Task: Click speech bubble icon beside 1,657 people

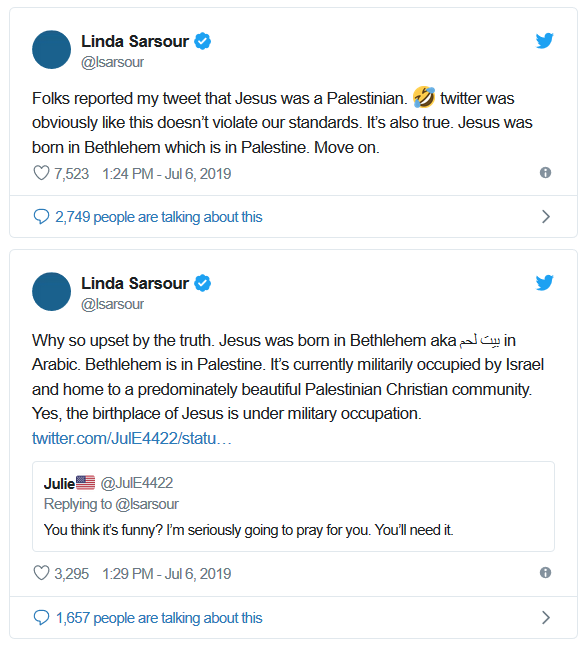Action: coord(41,617)
